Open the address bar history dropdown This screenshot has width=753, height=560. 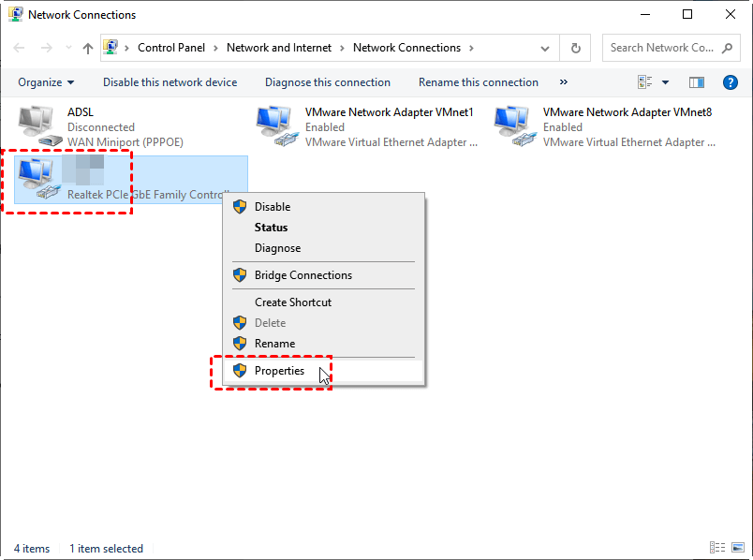click(544, 48)
